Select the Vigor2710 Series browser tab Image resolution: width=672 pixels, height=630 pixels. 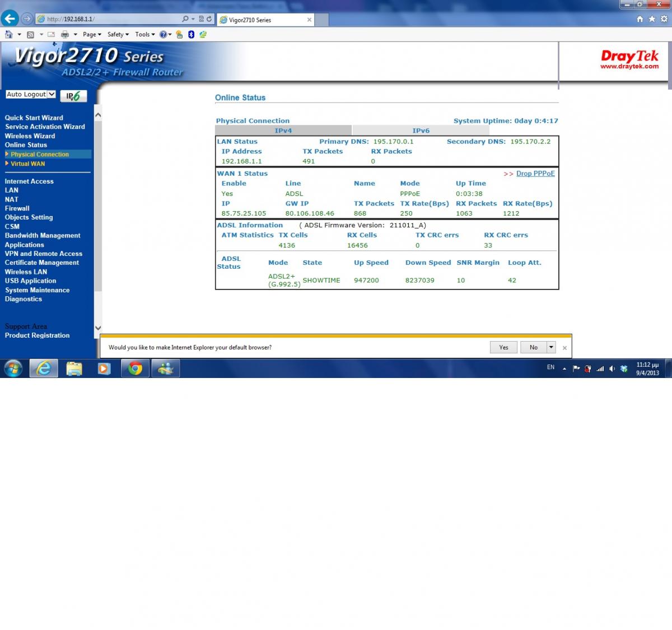coord(265,20)
